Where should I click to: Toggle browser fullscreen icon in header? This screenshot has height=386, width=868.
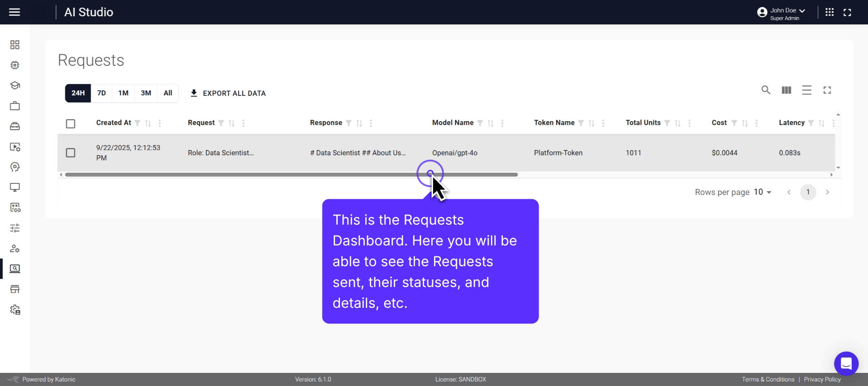848,13
